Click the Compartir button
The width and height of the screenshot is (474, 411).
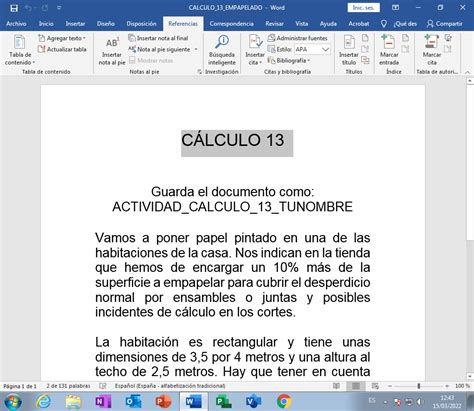[x=445, y=24]
